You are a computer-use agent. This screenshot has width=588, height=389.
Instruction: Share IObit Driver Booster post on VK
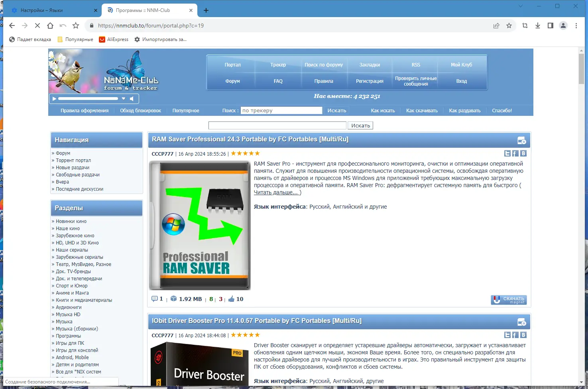click(x=523, y=335)
